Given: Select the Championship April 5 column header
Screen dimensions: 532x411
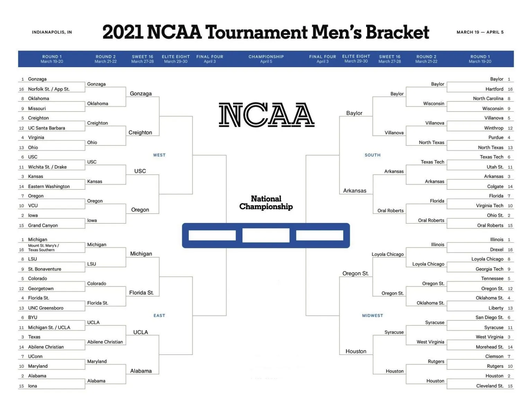Looking at the screenshot, I should pos(266,59).
